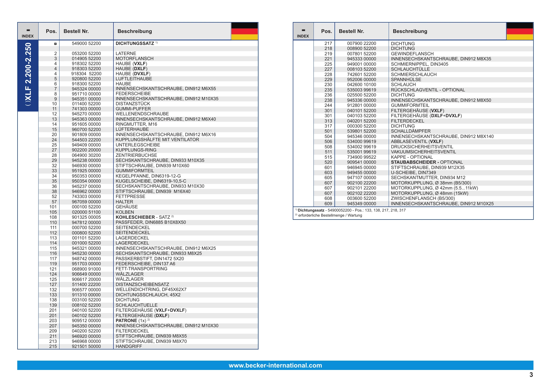Click the left Pos. column header
551x392 pixels.
[51, 31]
